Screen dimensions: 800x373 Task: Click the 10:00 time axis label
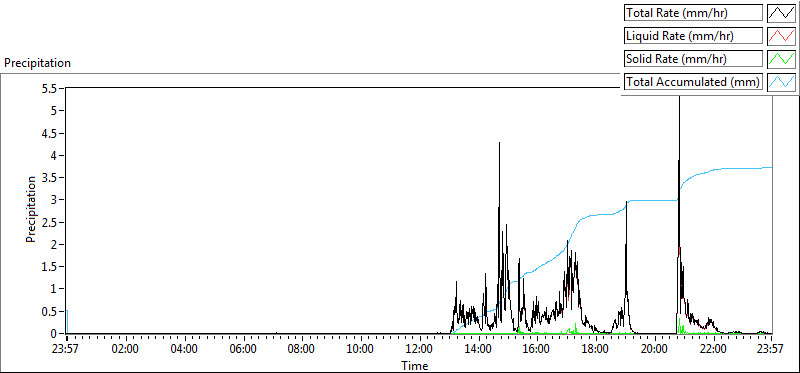point(361,350)
